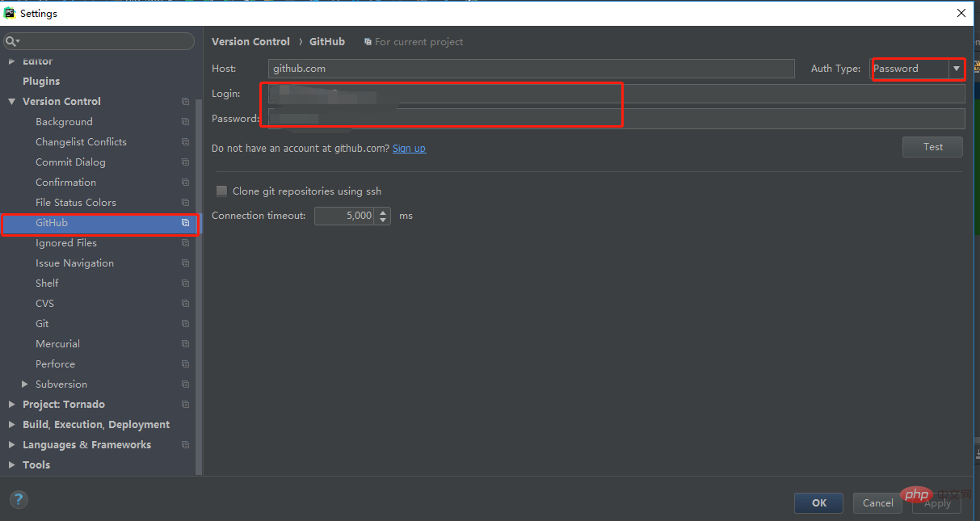Screen dimensions: 980x521
Task: Click the project icon next to Mercurial
Action: click(185, 344)
